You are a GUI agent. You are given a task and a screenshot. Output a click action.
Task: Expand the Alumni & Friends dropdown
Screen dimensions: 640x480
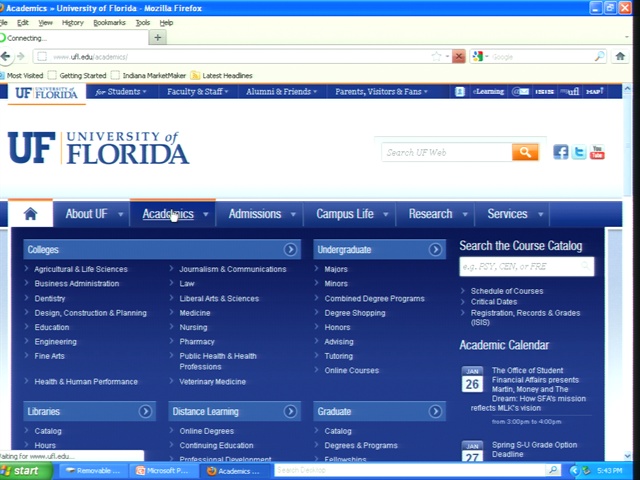coord(281,91)
